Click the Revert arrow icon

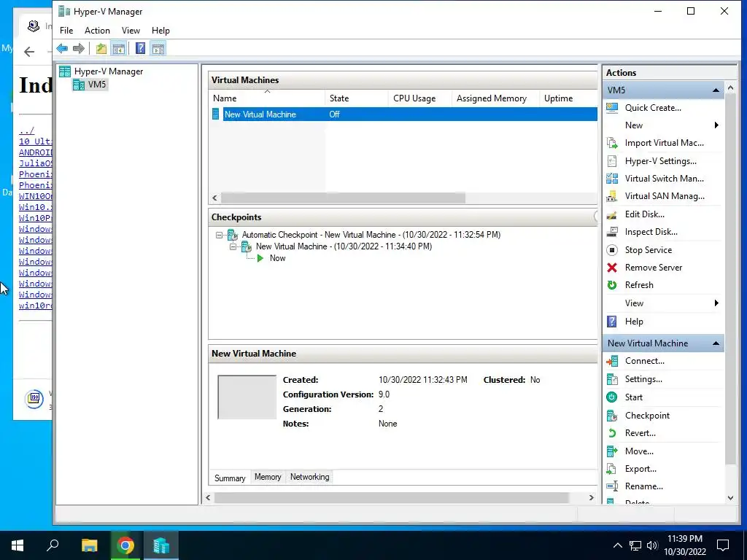pos(612,433)
